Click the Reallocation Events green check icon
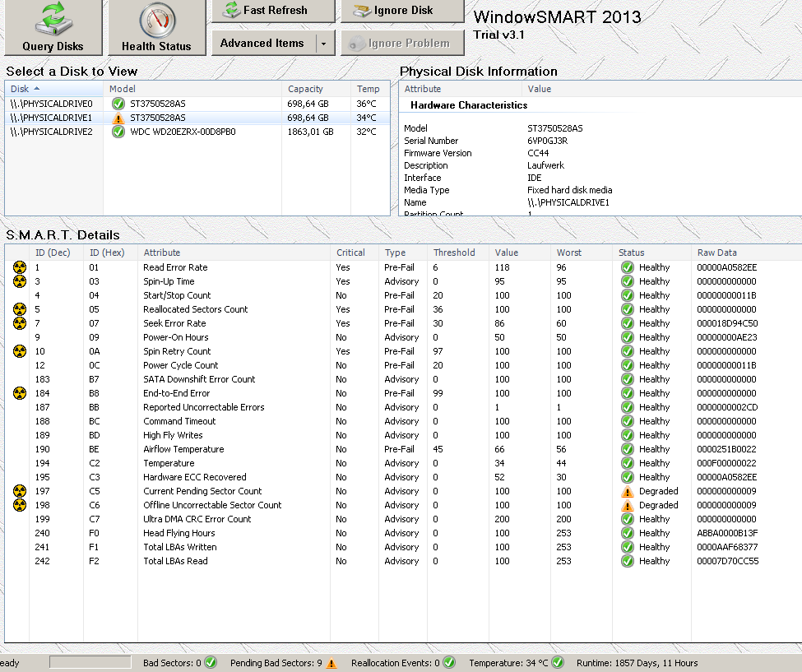 tap(449, 662)
